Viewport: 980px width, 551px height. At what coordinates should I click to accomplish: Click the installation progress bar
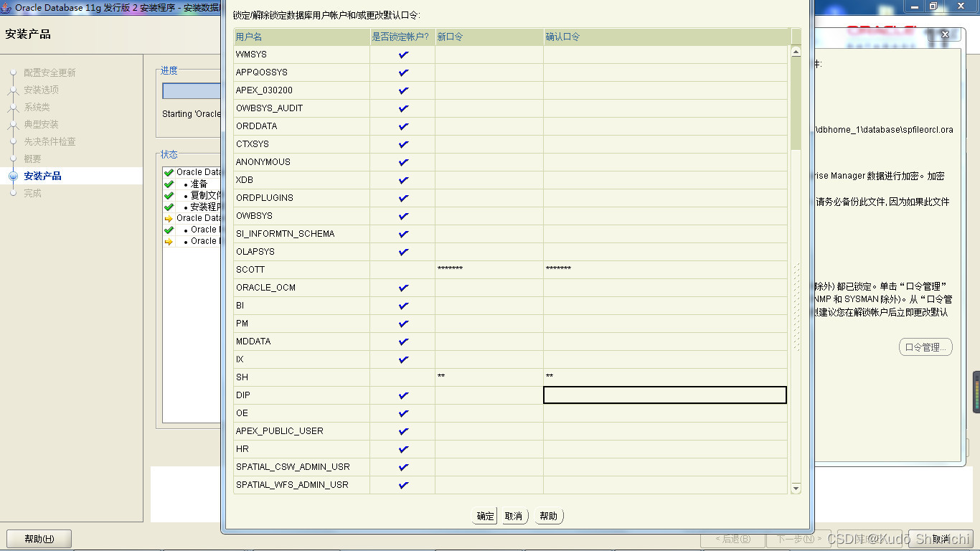192,91
